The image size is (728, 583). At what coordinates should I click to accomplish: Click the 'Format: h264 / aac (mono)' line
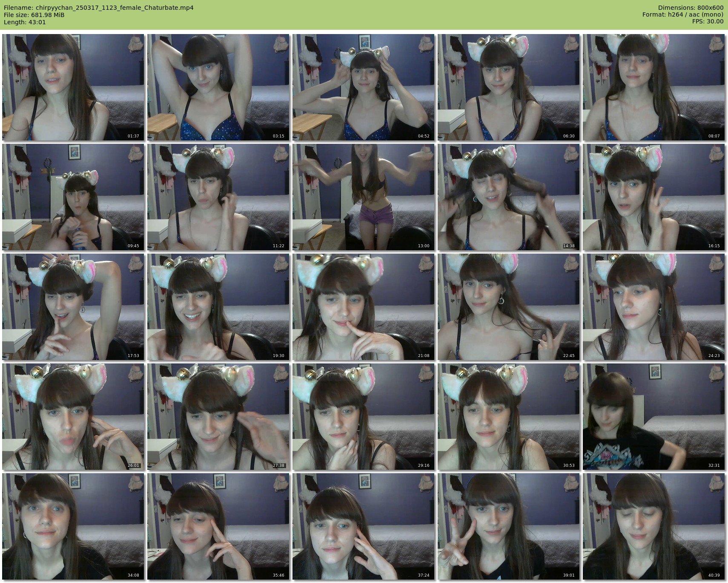(x=683, y=15)
